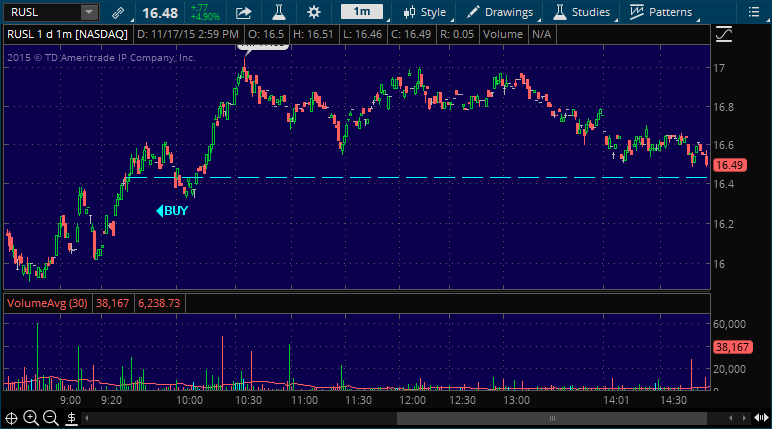Click the link chain icon

coord(118,12)
